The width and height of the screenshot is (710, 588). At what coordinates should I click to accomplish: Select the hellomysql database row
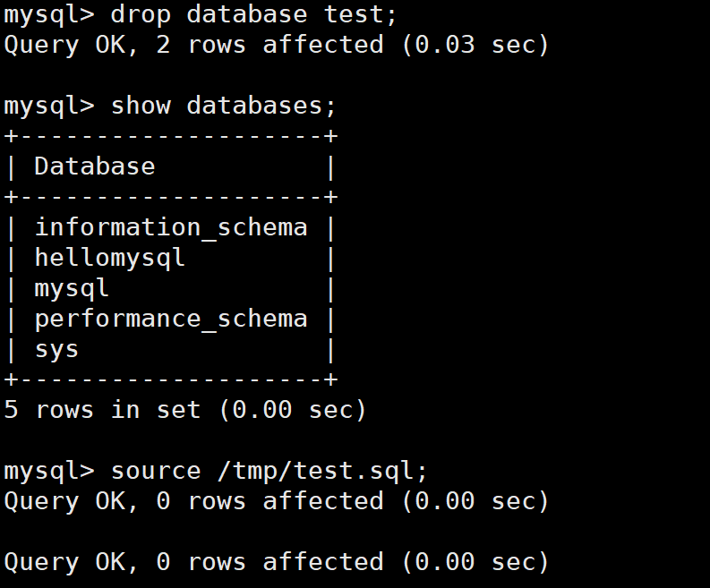[x=109, y=258]
